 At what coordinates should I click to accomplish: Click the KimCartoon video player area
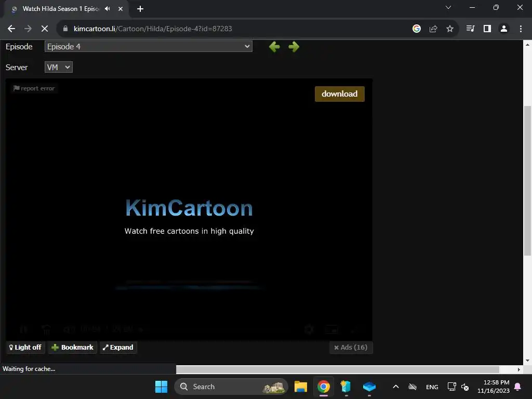[x=189, y=210]
